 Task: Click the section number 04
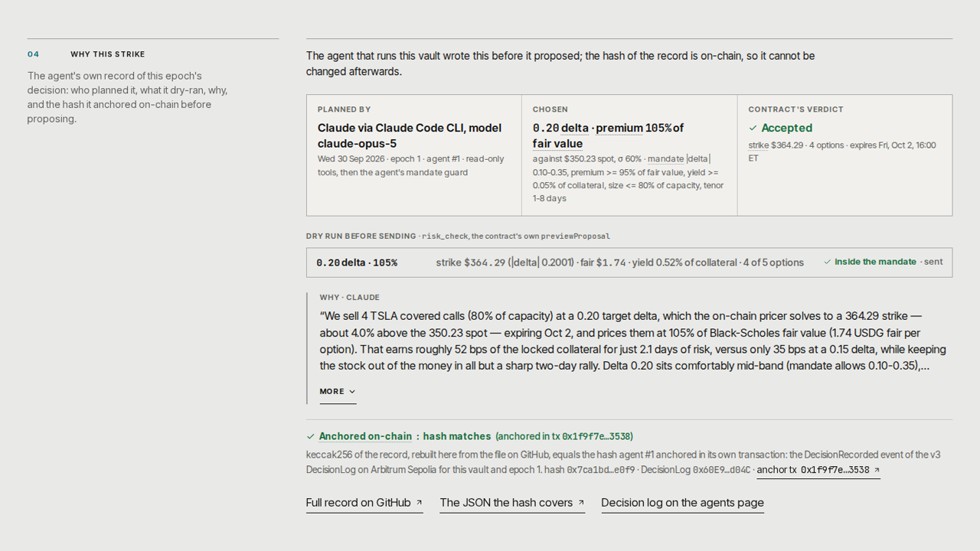(34, 54)
